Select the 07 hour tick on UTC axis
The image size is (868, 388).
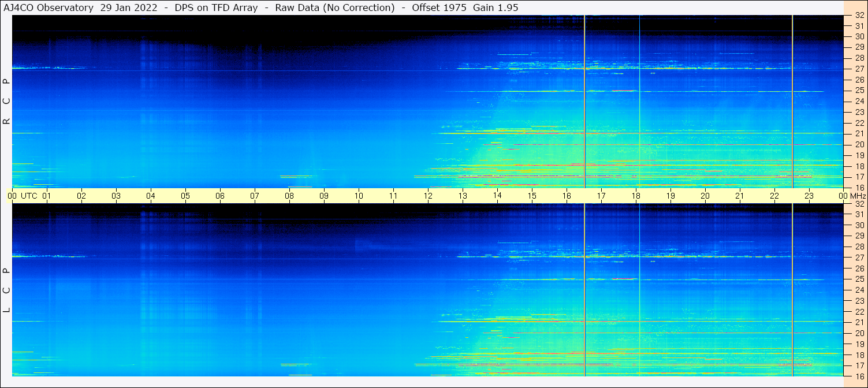point(255,196)
